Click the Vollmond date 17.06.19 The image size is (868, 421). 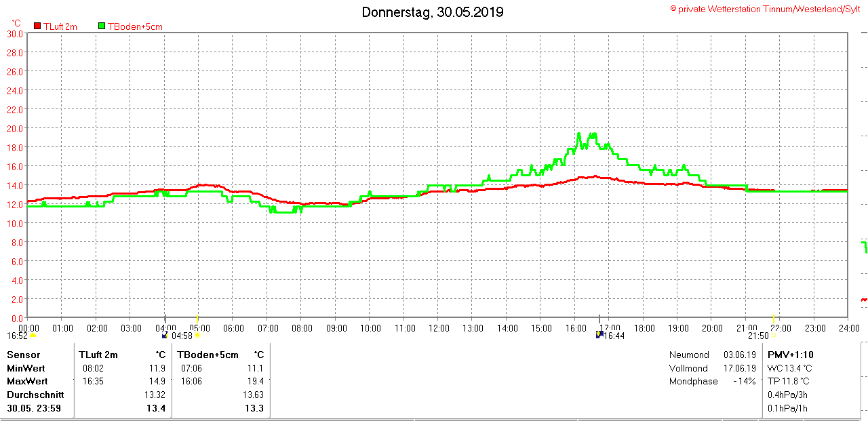739,368
